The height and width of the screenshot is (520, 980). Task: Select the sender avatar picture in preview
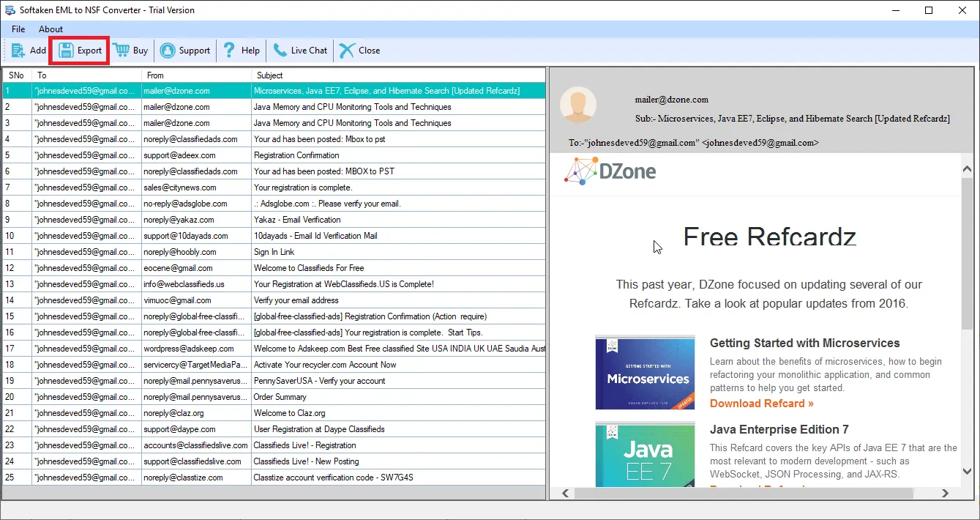(x=578, y=105)
